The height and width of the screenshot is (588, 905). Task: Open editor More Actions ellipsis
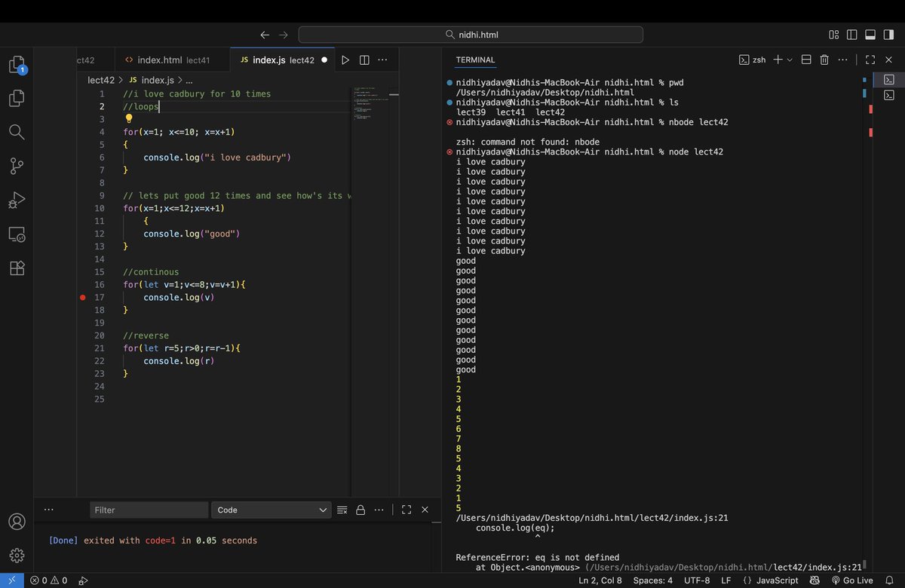pos(383,60)
